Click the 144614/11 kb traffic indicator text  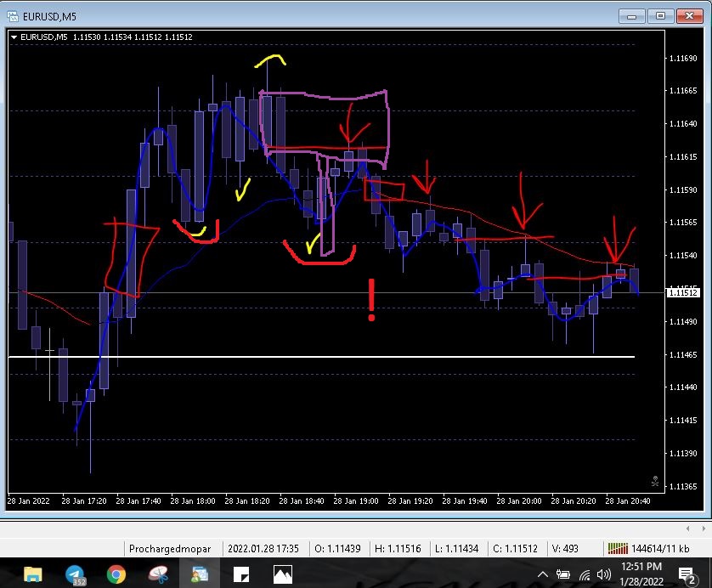pos(660,549)
